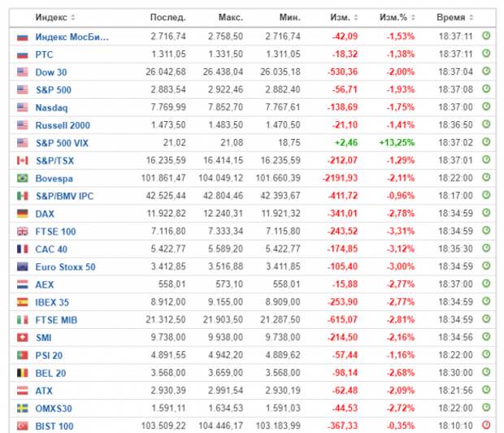Open the Nasdaq index link
Image resolution: width=504 pixels, height=433 pixels.
point(51,108)
